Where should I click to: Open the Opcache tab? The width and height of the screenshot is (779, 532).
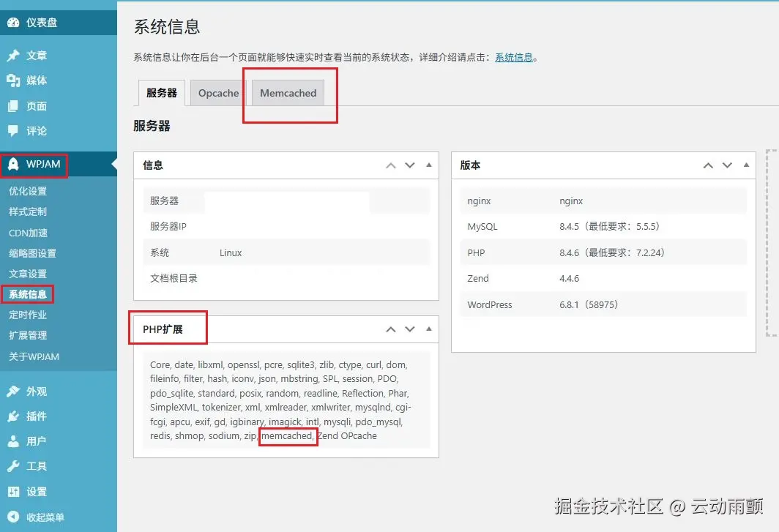click(x=219, y=93)
